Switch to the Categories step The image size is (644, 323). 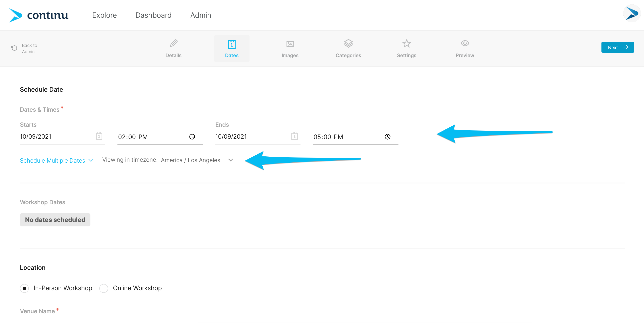point(348,49)
